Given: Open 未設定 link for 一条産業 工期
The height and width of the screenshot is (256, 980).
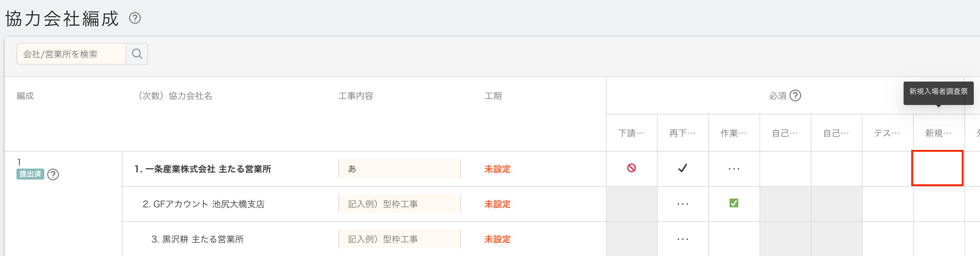Looking at the screenshot, I should click(x=497, y=169).
